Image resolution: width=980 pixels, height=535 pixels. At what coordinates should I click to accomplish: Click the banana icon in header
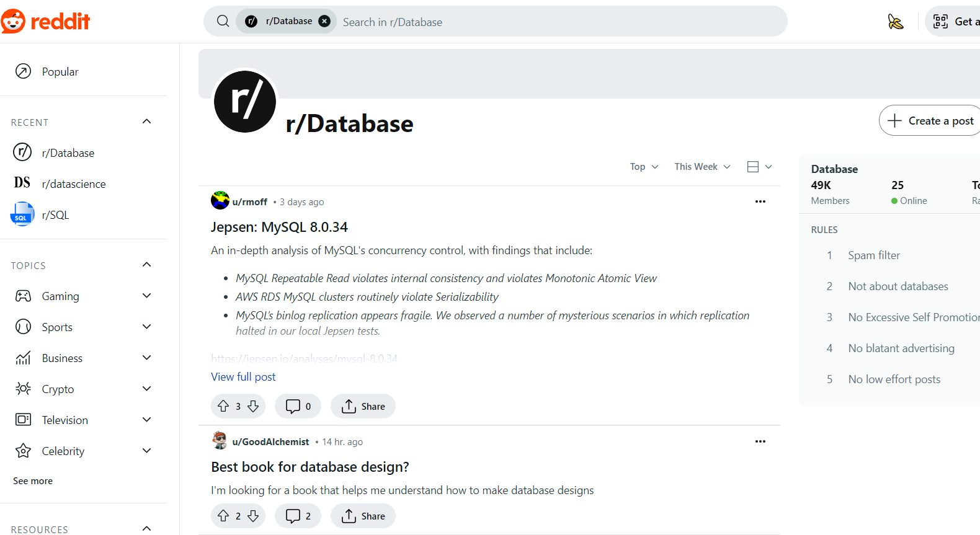point(896,22)
